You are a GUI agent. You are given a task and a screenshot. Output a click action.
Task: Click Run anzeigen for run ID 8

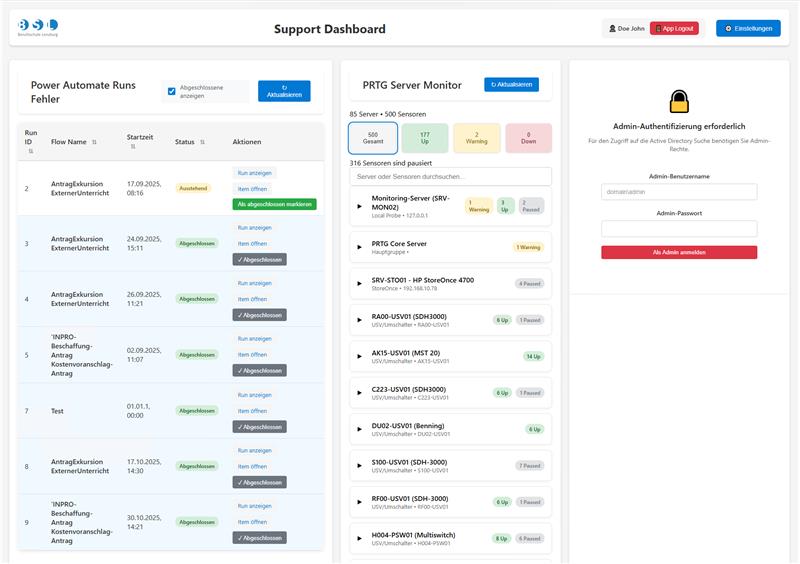254,451
